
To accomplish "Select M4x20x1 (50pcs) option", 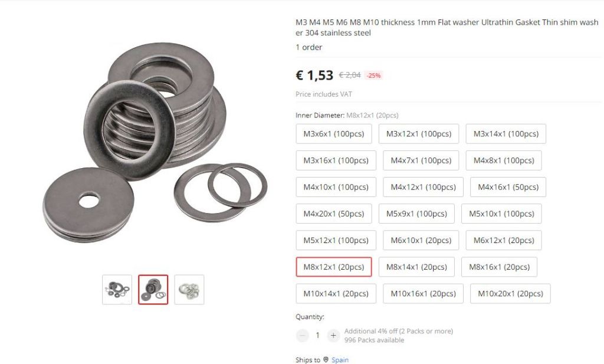I will coord(334,214).
